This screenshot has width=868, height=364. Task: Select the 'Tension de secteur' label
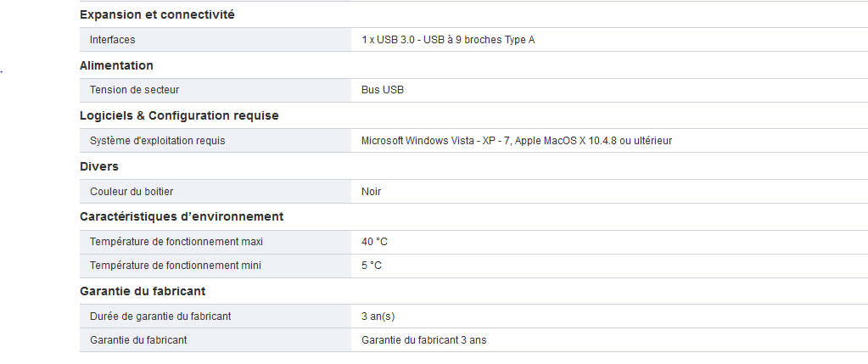pyautogui.click(x=134, y=90)
